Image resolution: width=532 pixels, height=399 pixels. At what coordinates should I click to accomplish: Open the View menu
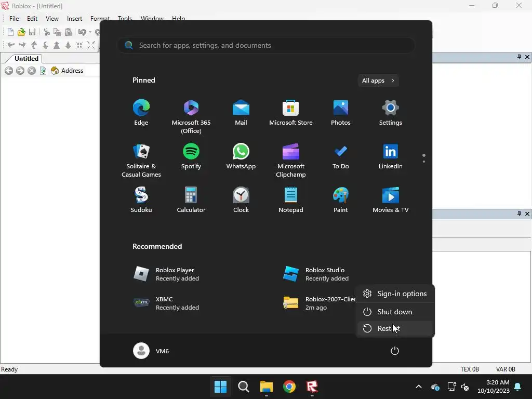tap(52, 19)
